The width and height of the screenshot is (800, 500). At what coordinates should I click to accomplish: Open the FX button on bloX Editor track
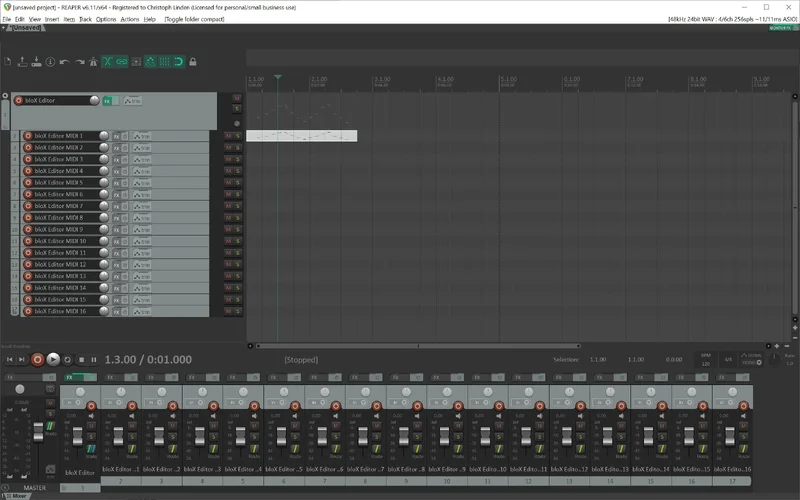coord(107,100)
